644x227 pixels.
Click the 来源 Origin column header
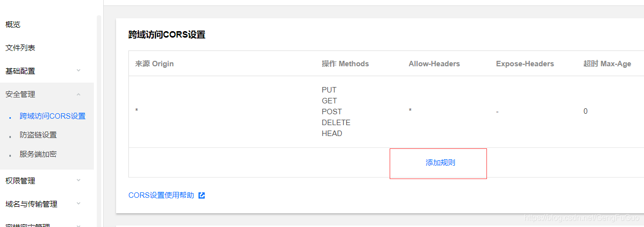pos(155,64)
